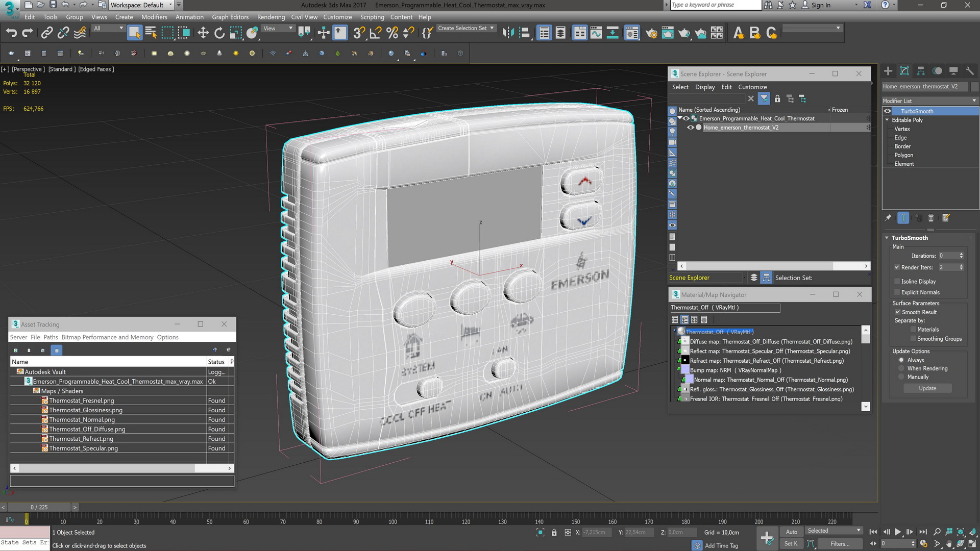Play the animation

[x=898, y=532]
